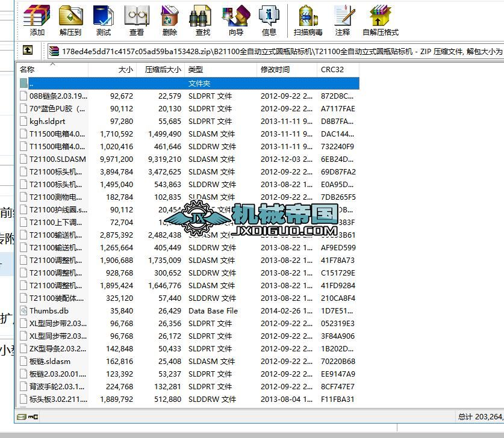This screenshot has width=504, height=438.
Task: Click the 9,971,200 size cell
Action: [x=116, y=159]
